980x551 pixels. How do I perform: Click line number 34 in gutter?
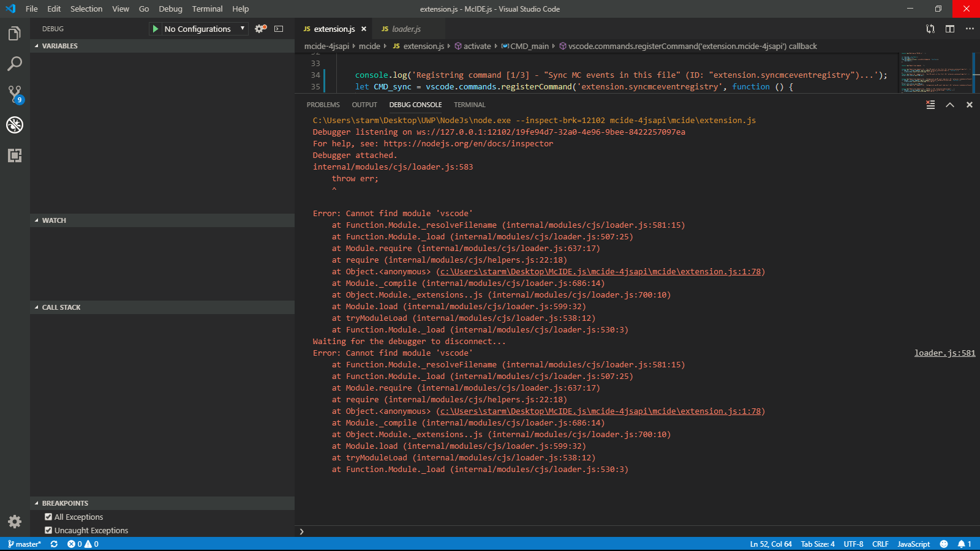[x=315, y=75]
